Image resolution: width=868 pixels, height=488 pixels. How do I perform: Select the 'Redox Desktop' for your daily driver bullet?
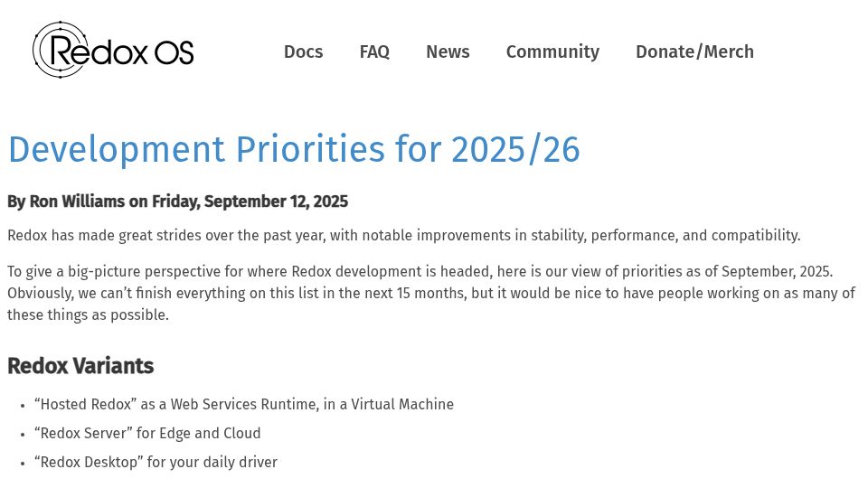(x=156, y=462)
